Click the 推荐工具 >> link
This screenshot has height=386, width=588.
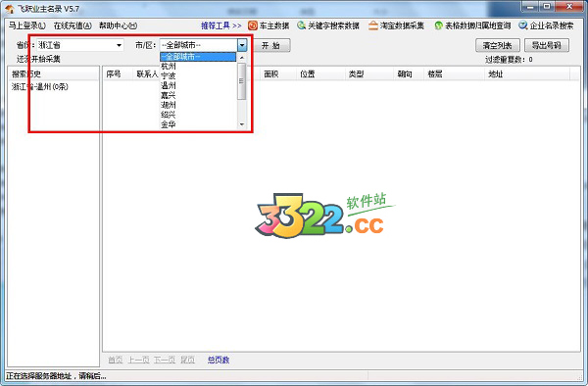(x=220, y=25)
